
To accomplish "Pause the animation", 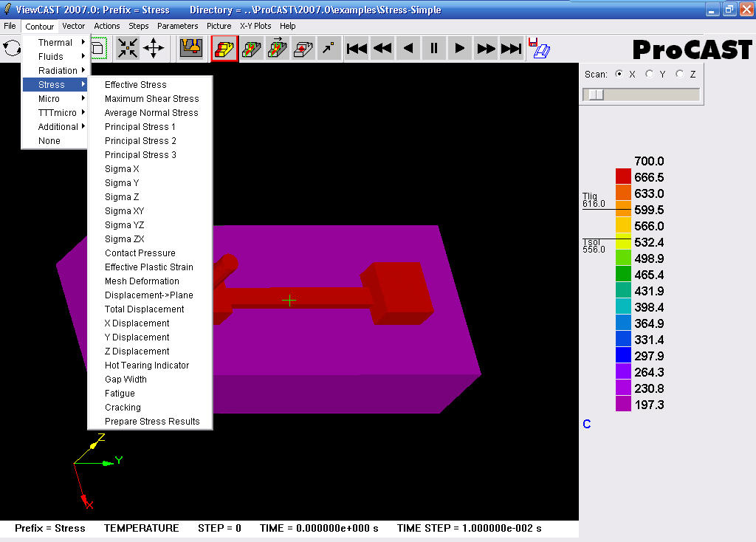I will coord(434,48).
